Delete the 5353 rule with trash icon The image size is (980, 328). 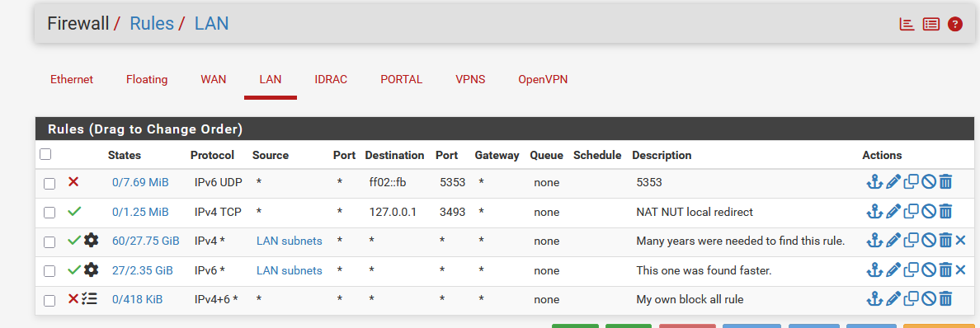(x=945, y=182)
